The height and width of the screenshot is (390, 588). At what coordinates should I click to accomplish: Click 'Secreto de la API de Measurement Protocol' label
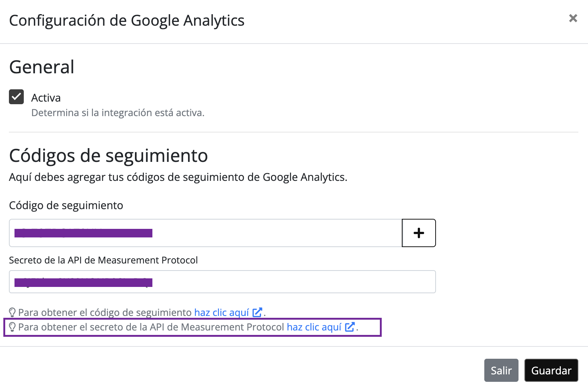tap(103, 260)
